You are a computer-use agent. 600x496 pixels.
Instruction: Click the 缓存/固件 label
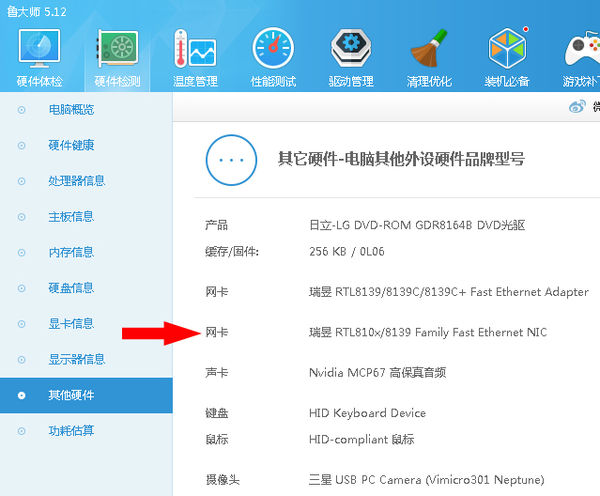click(232, 252)
